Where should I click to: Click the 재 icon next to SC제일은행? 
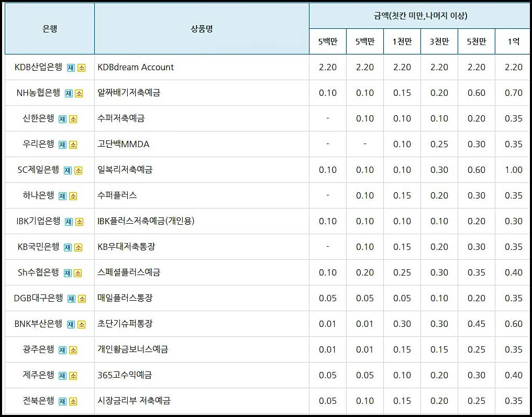[x=68, y=170]
